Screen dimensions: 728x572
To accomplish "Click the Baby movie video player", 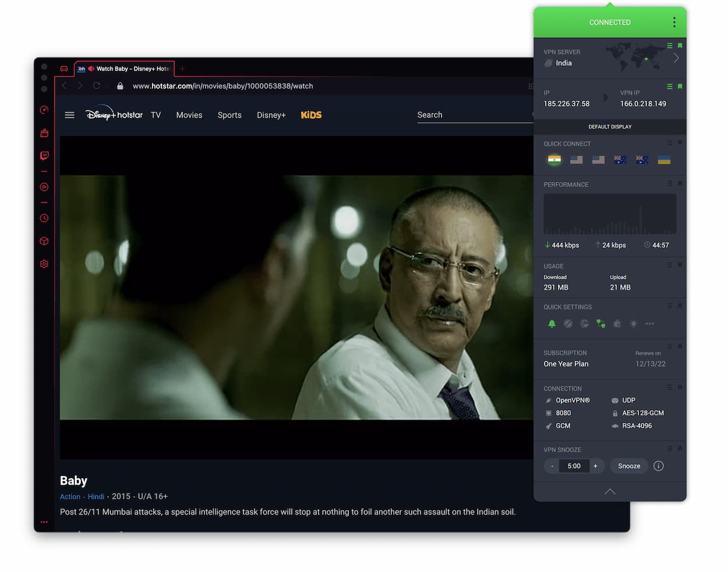I will (x=296, y=297).
